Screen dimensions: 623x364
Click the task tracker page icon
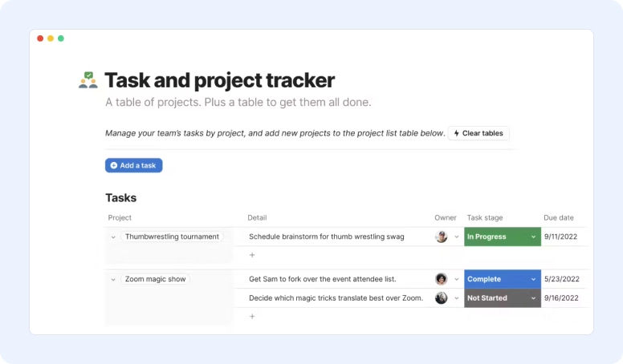click(x=88, y=80)
